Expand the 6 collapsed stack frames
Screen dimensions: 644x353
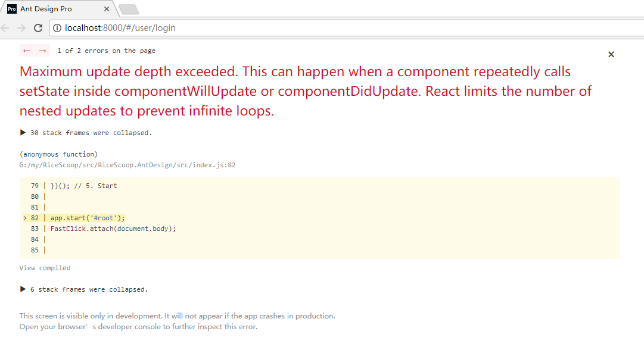84,289
